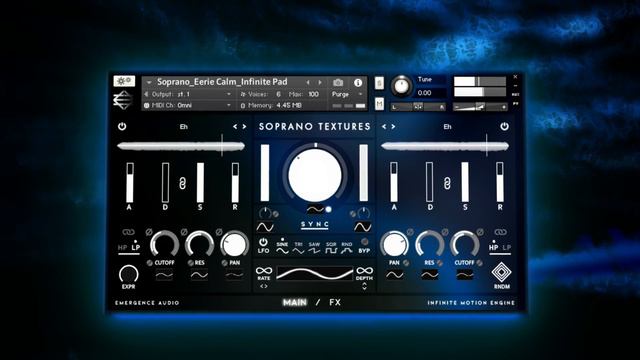The width and height of the screenshot is (640, 360).
Task: Click the left layer PAN knob
Action: 234,244
